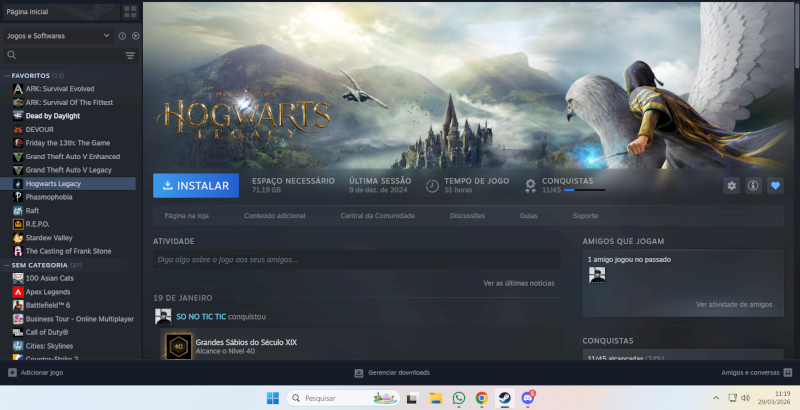The width and height of the screenshot is (800, 410).
Task: Switch library to grid view icon
Action: tap(130, 11)
